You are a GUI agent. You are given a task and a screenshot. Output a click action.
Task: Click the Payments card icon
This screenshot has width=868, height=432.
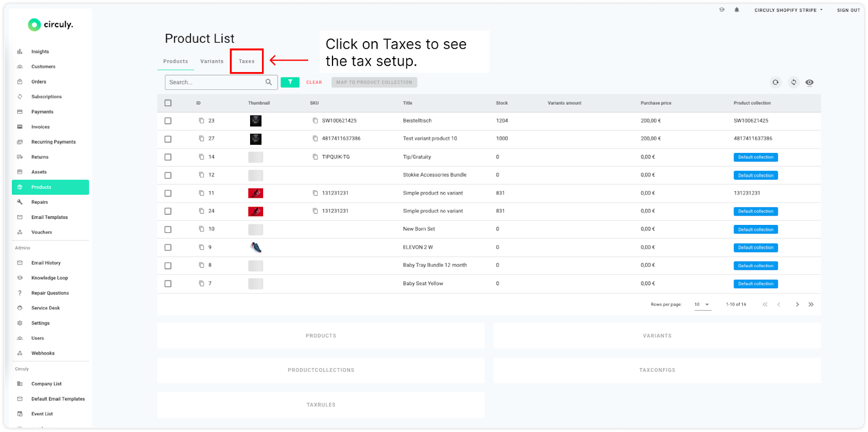point(20,112)
